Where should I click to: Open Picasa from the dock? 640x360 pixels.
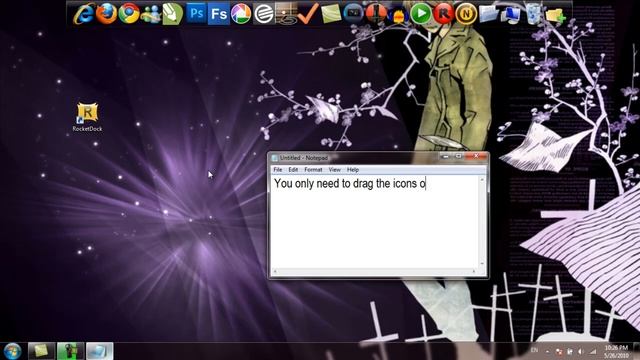[241, 13]
